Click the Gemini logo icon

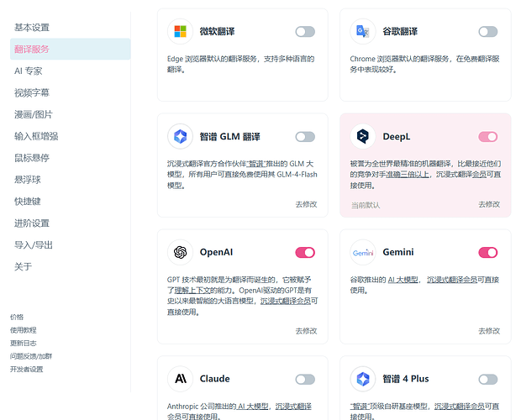click(x=363, y=252)
